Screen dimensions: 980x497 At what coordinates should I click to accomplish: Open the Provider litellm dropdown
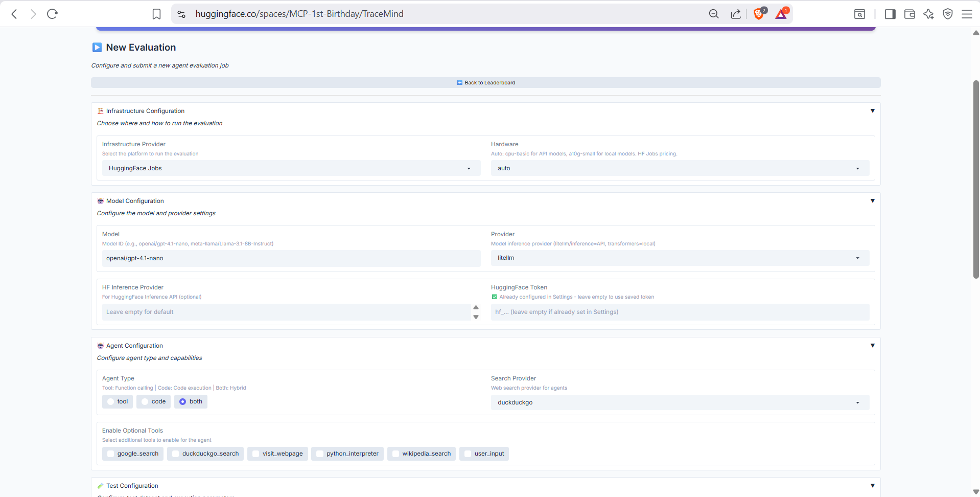[x=680, y=258]
